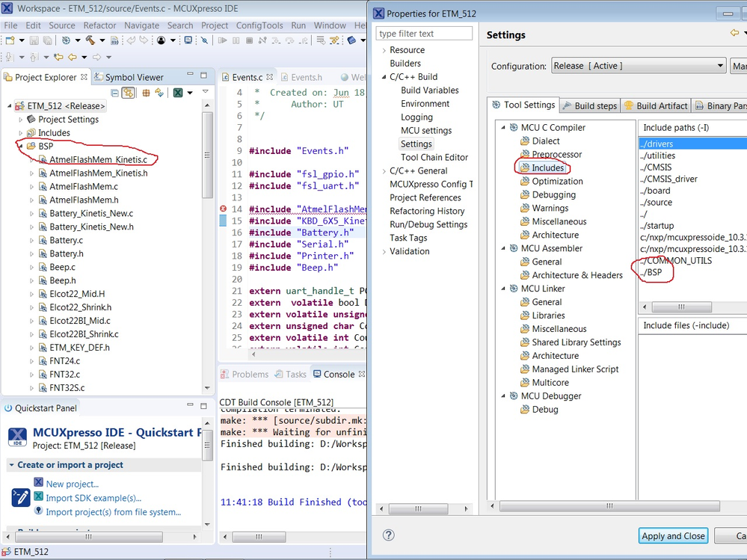Select the ../COMMON_UTILS include path
Viewport: 747px width, 560px height.
(x=676, y=260)
